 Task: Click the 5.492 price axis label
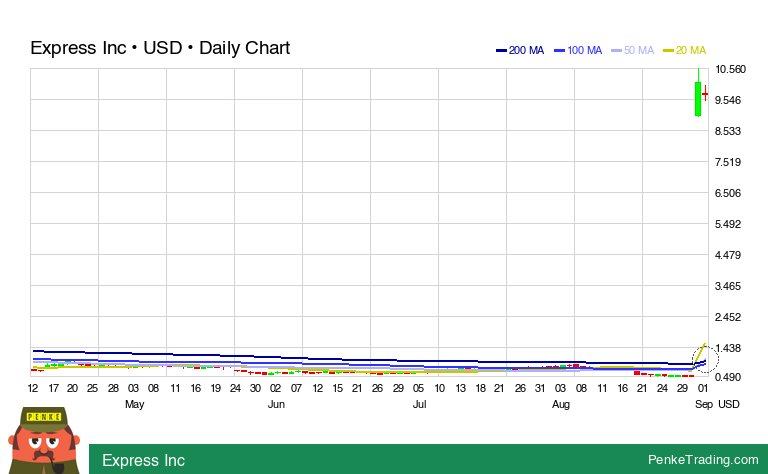728,224
